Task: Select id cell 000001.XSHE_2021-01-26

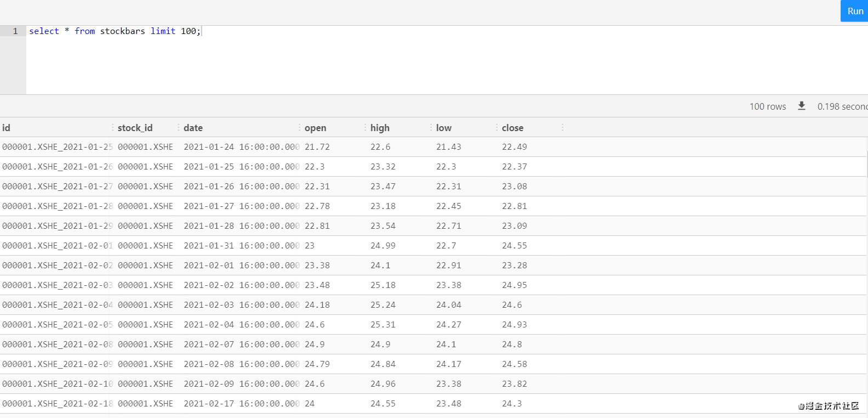Action: tap(57, 167)
